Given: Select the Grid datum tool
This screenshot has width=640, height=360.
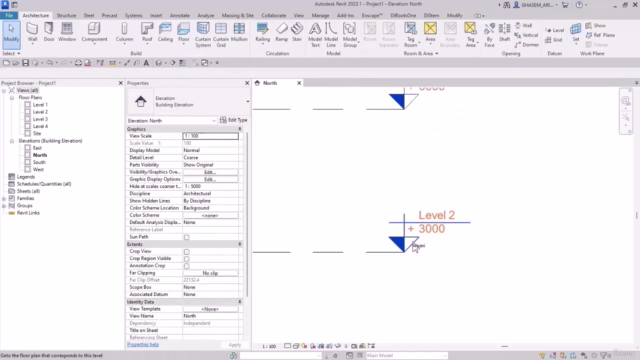Looking at the screenshot, I should tap(553, 40).
